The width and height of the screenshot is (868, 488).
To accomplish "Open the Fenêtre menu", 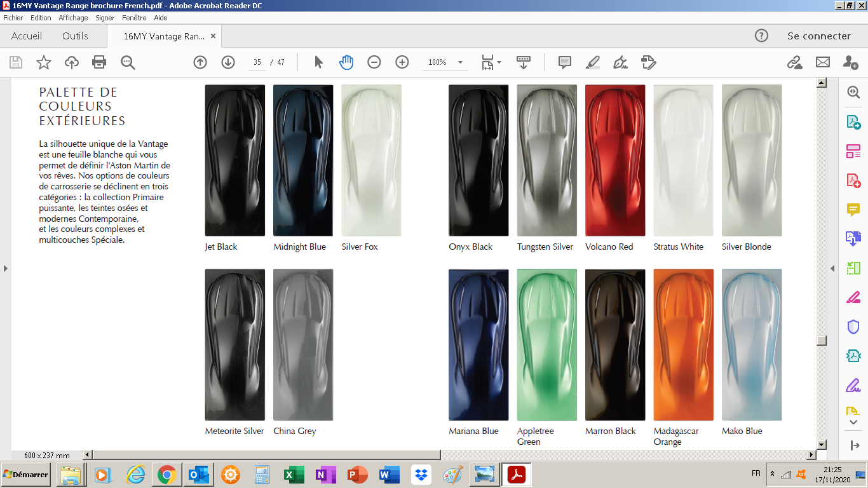I will coord(134,18).
